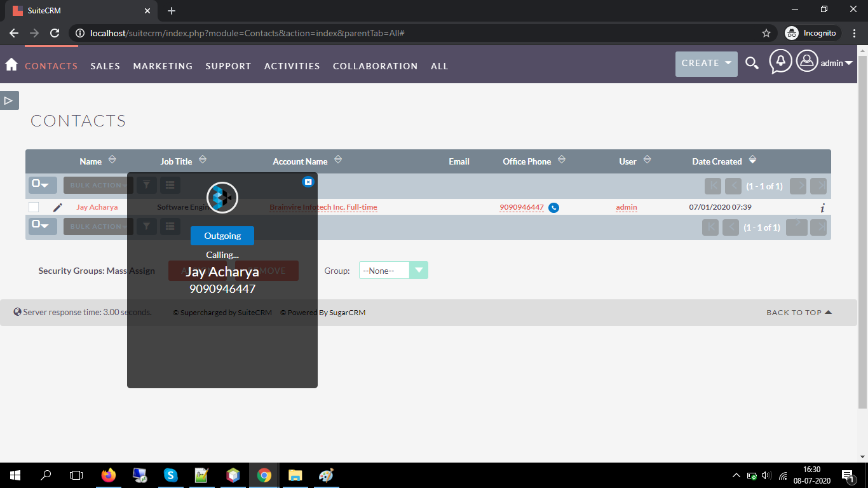Open the bottom Bulk Action dropdown

98,226
